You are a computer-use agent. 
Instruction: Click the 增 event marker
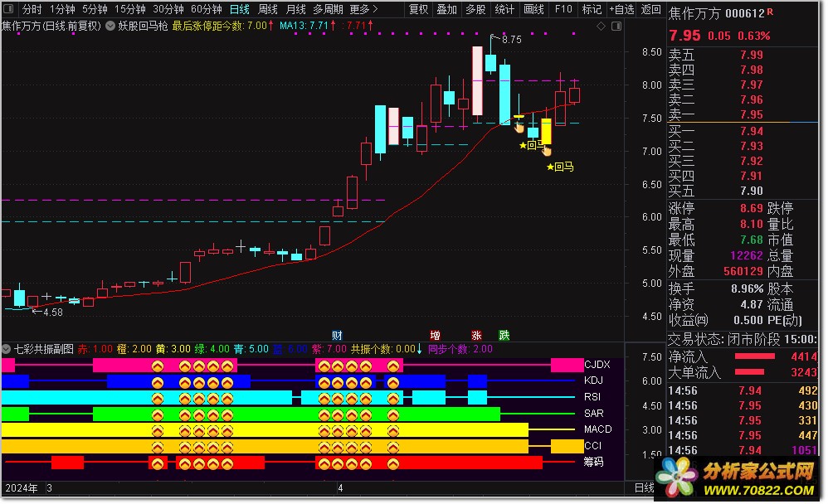coord(435,335)
